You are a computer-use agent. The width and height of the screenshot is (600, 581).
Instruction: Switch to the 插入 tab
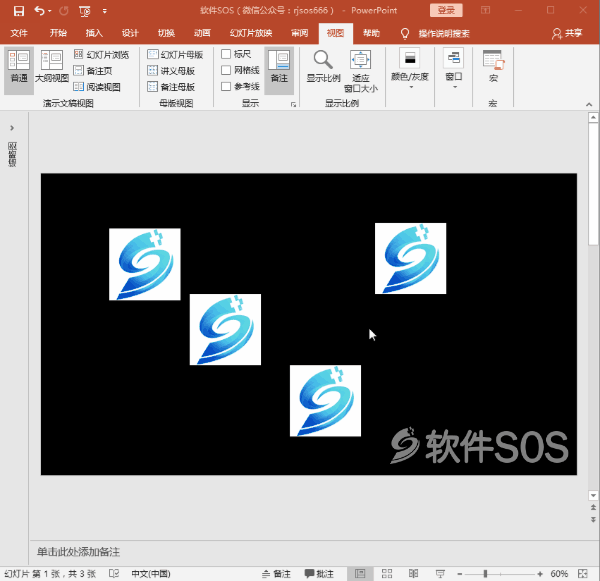coord(94,33)
